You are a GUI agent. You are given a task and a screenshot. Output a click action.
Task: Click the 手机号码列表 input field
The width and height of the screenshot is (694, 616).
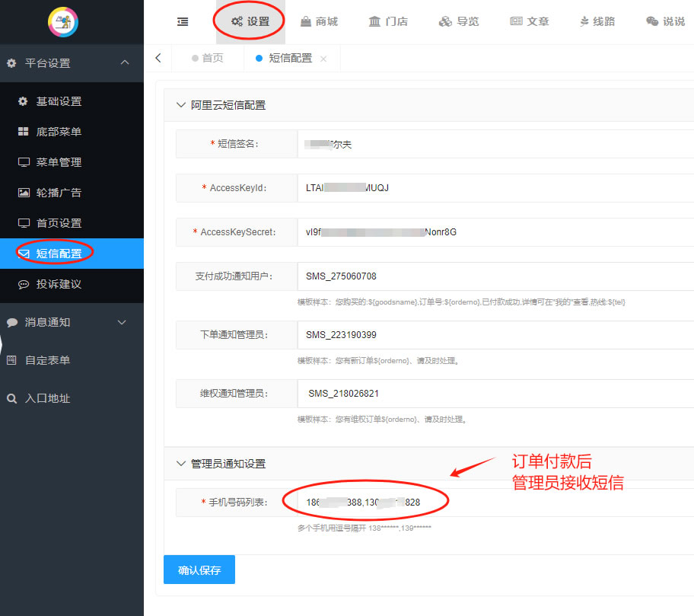point(495,503)
